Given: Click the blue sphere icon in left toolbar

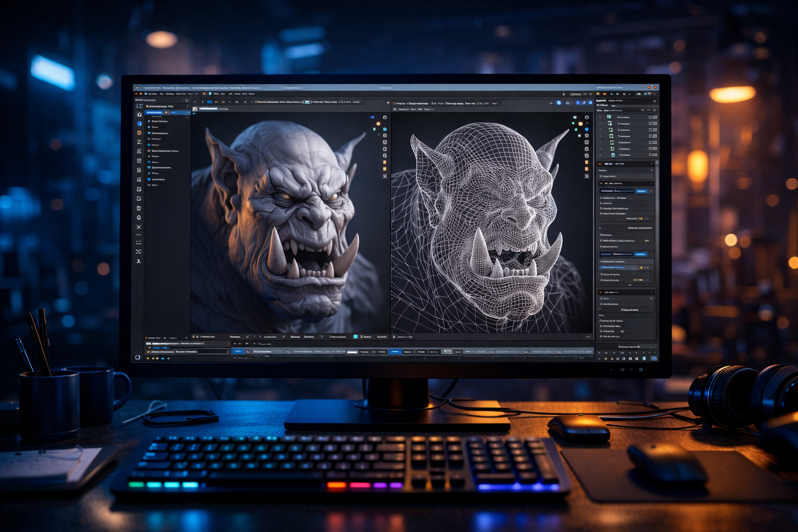Looking at the screenshot, I should coord(139,124).
